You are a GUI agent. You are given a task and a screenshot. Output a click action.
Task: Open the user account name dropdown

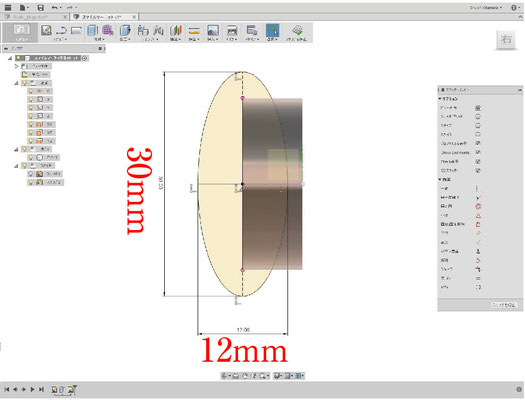tap(486, 7)
